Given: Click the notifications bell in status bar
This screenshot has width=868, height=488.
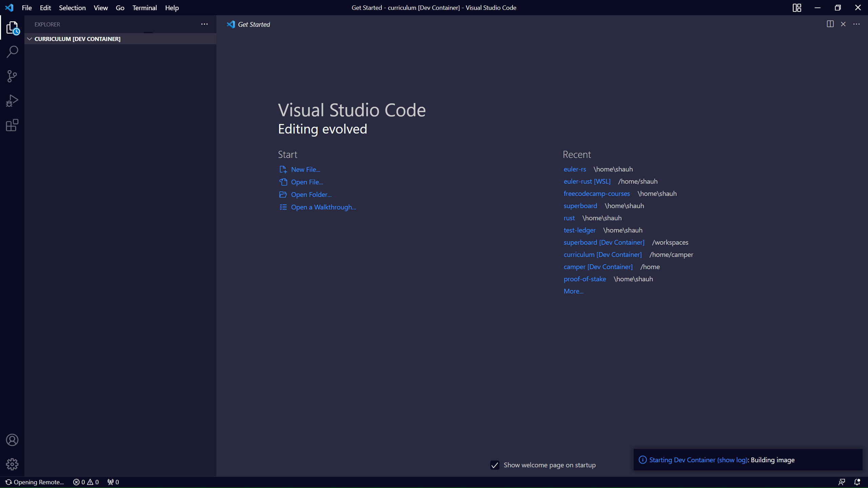Looking at the screenshot, I should tap(857, 482).
